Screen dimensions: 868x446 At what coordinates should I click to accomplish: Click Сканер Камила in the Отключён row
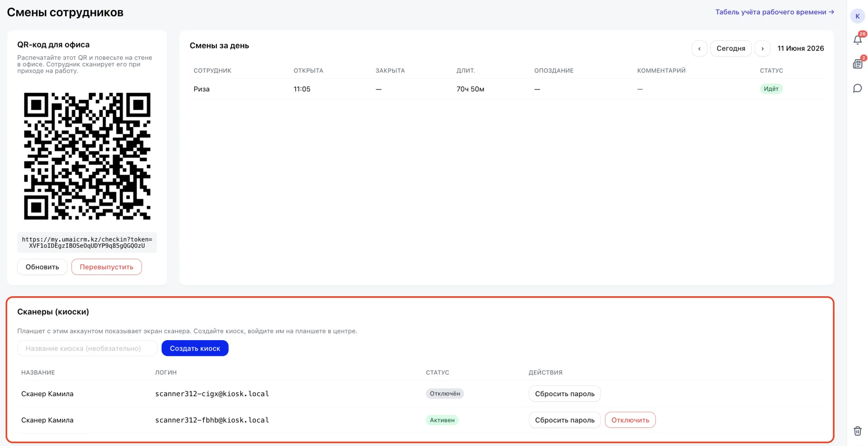tap(47, 394)
